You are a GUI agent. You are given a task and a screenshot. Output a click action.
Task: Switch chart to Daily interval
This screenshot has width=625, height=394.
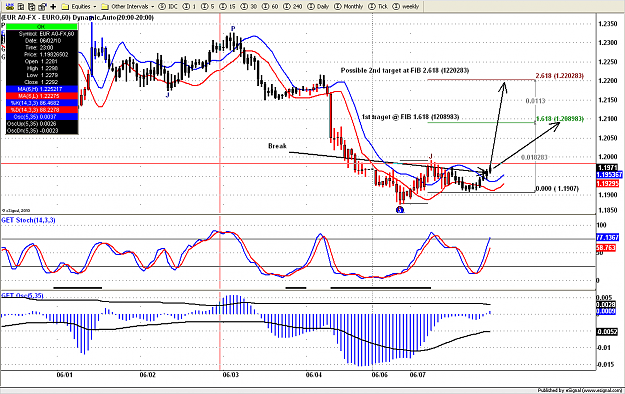(x=318, y=6)
